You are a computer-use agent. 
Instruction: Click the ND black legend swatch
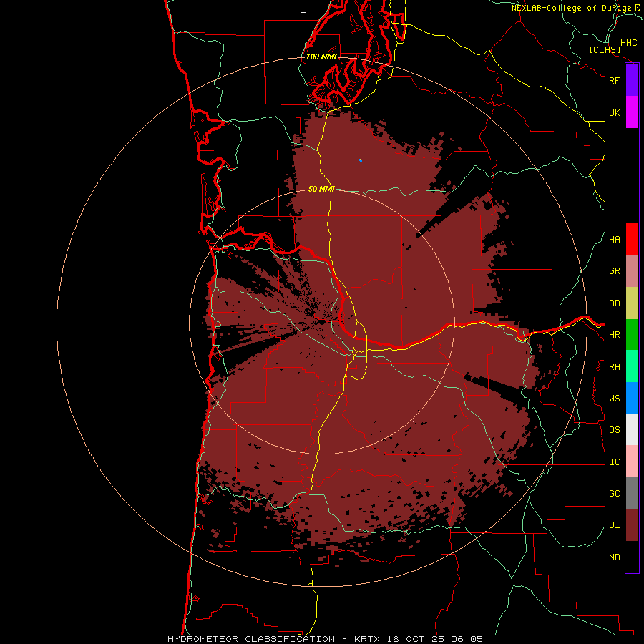tap(632, 557)
